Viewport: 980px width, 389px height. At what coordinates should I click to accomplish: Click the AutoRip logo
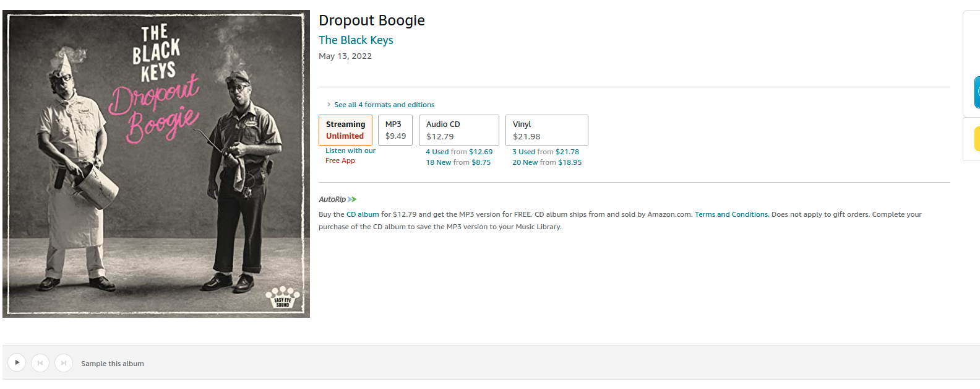point(333,199)
